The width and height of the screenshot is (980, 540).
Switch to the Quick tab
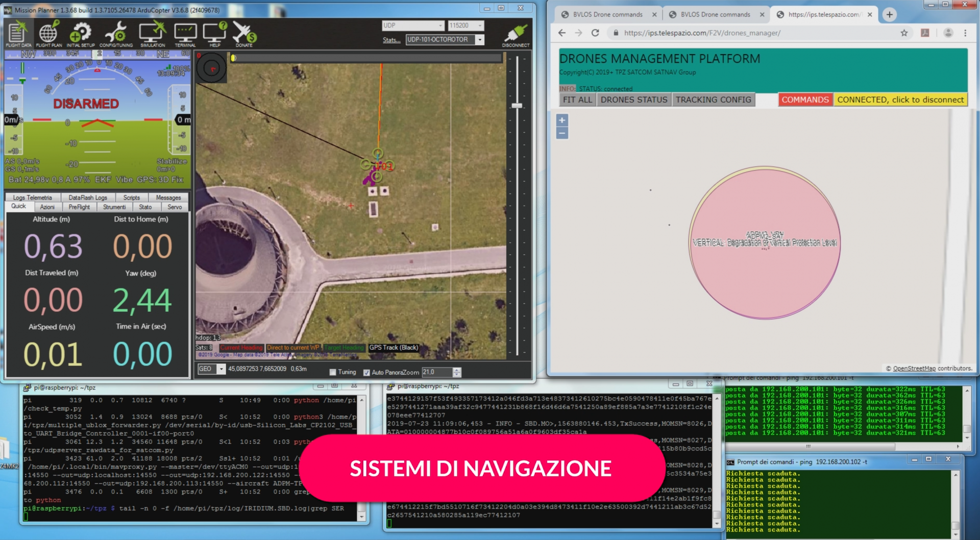coord(18,206)
